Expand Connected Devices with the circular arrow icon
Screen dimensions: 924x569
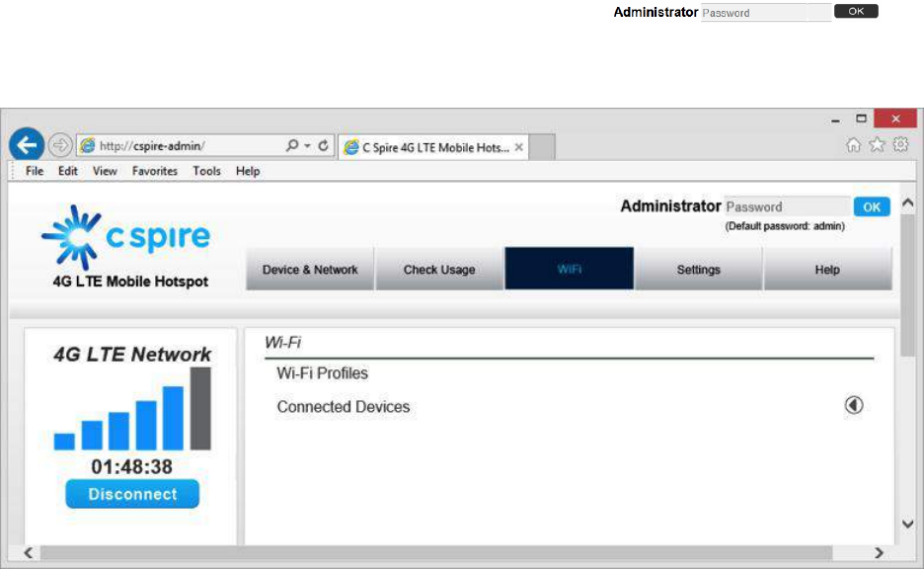(854, 405)
